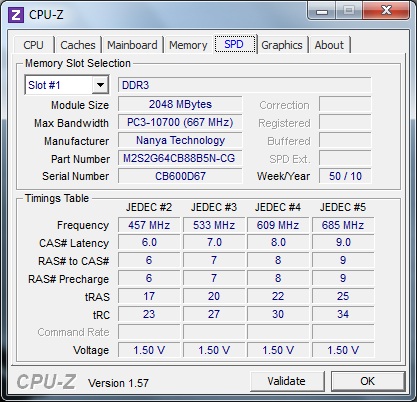
Task: Click the 609 MHz frequency cell
Action: click(278, 225)
